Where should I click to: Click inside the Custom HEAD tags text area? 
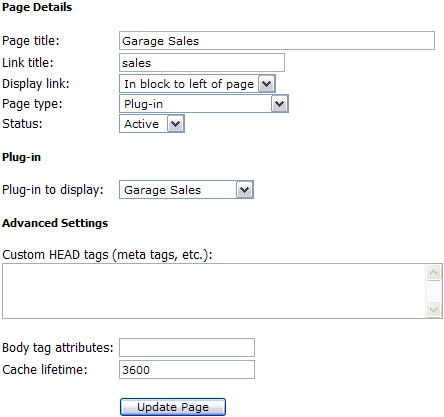pos(214,291)
